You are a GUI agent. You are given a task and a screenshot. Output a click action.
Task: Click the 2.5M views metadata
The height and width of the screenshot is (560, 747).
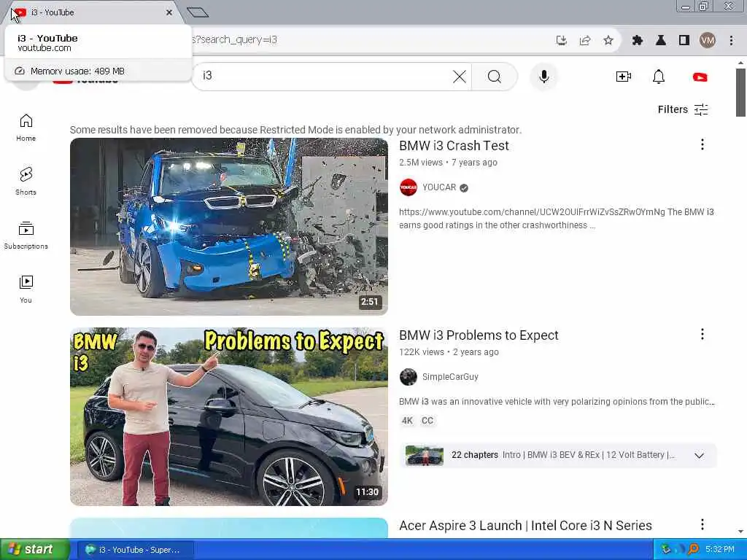(421, 163)
